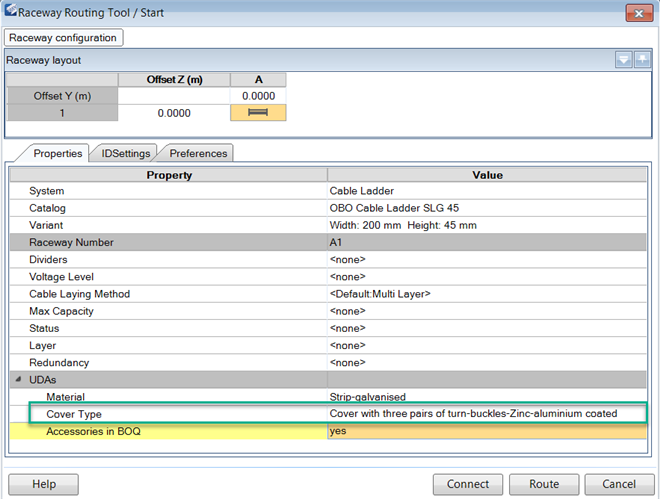The height and width of the screenshot is (499, 660).
Task: Open the Variant value Width 200 mm
Action: coord(487,225)
